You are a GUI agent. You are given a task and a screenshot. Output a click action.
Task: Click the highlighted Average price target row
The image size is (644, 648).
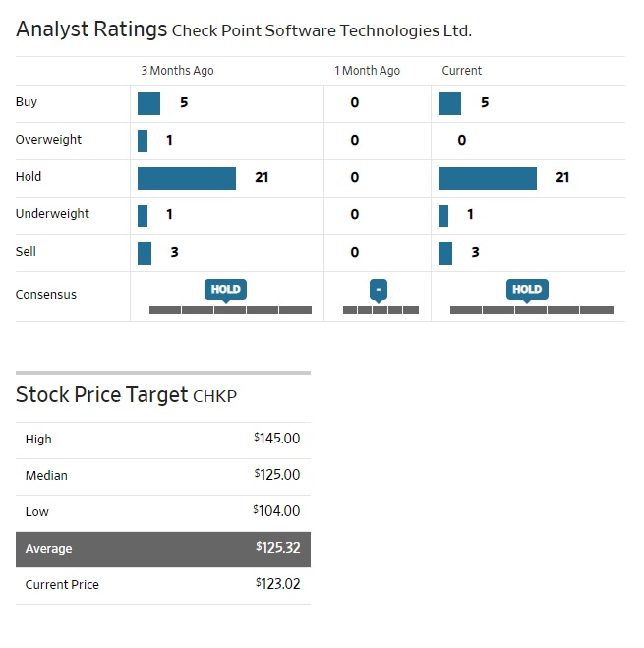[163, 549]
